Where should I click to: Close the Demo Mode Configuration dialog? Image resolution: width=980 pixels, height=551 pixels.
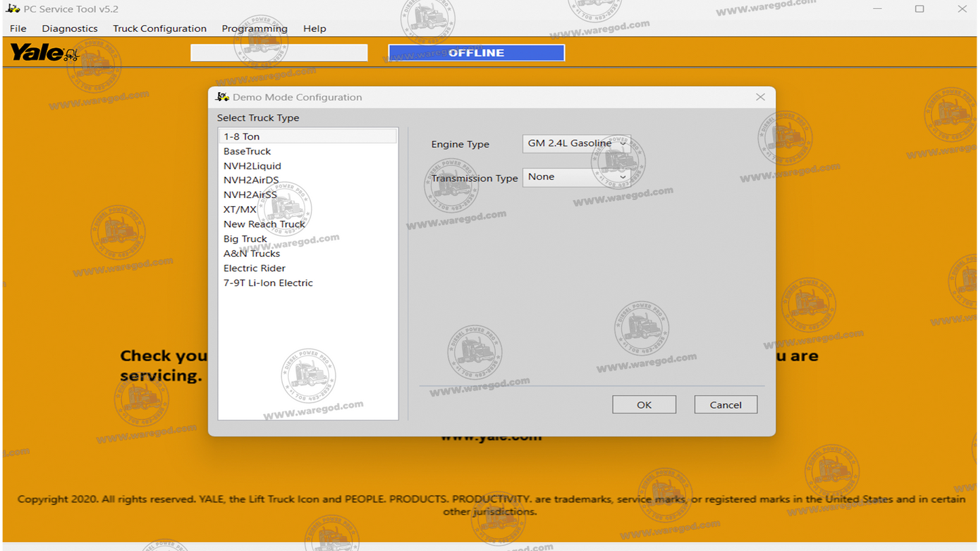click(760, 97)
